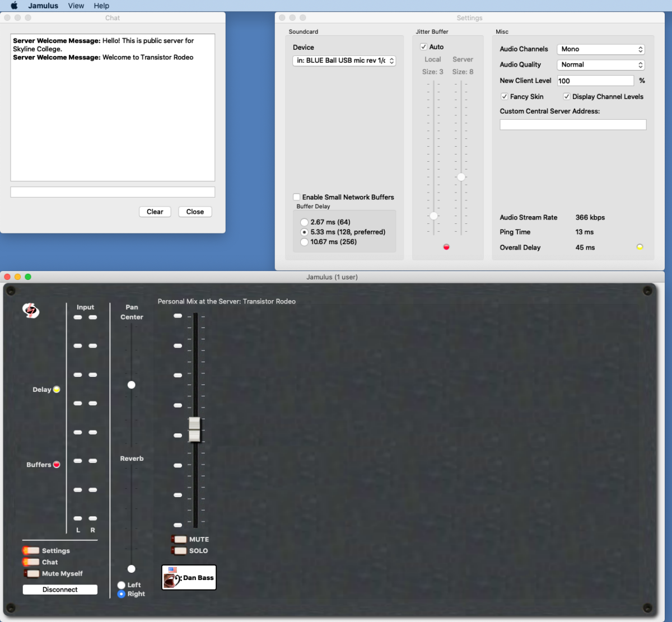
Task: Enable Small Network Buffers
Action: [297, 197]
